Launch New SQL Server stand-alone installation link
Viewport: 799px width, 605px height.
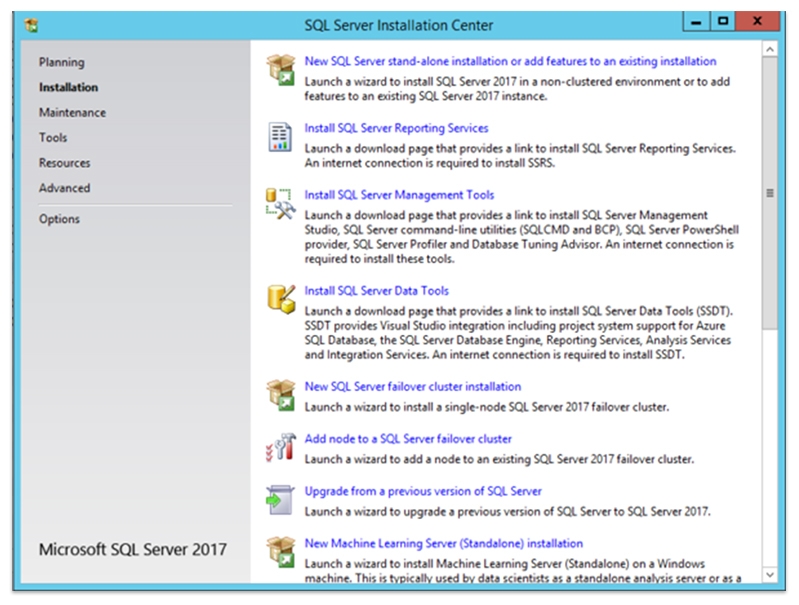click(x=510, y=61)
